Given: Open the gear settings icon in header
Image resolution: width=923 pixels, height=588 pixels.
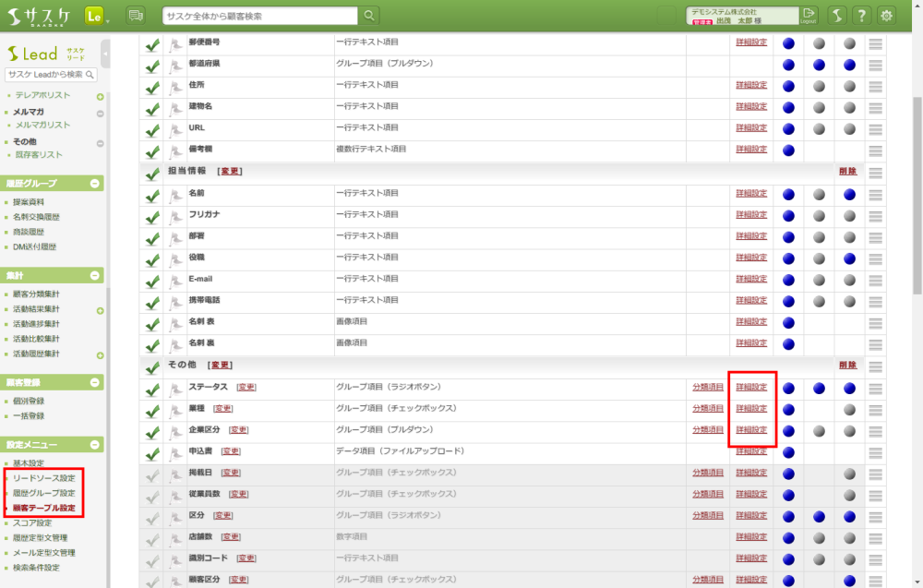Looking at the screenshot, I should click(886, 16).
